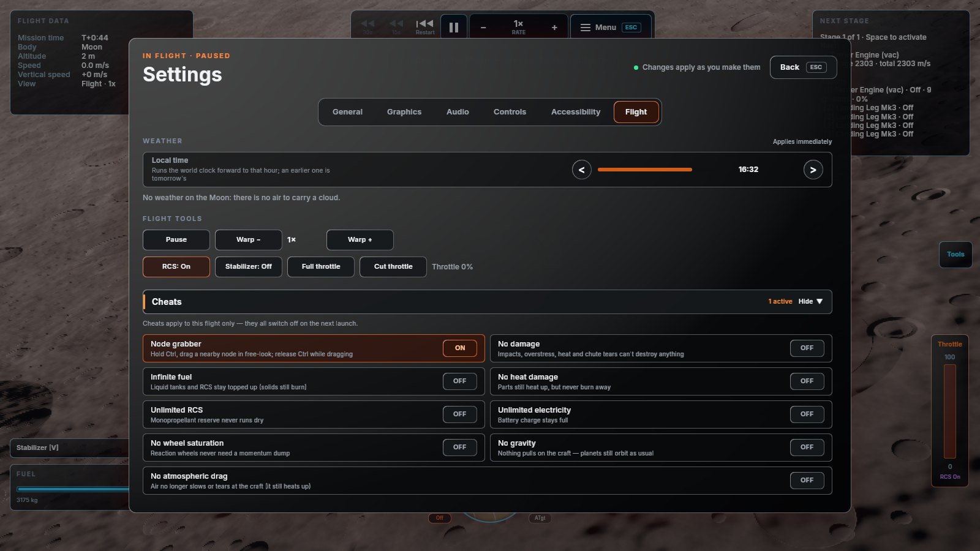Click the Warp − button
The width and height of the screenshot is (980, 551).
(x=249, y=240)
